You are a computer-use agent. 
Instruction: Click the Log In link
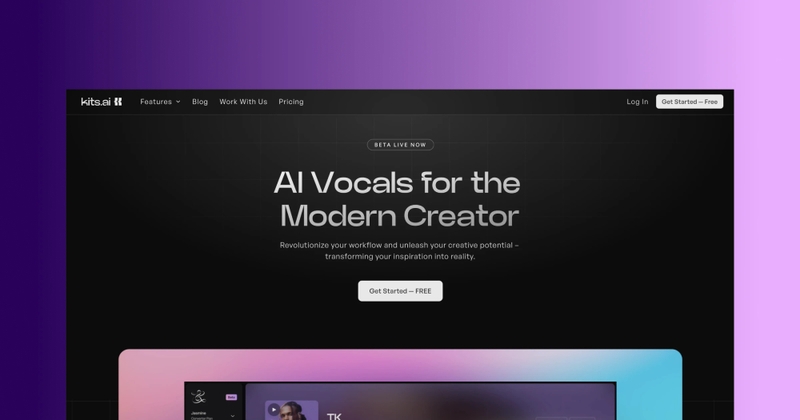pos(637,102)
